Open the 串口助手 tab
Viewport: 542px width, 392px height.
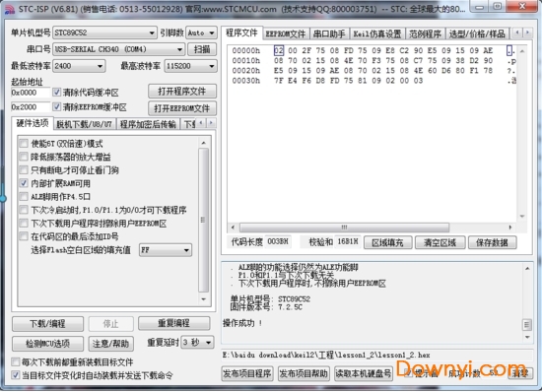pyautogui.click(x=329, y=33)
